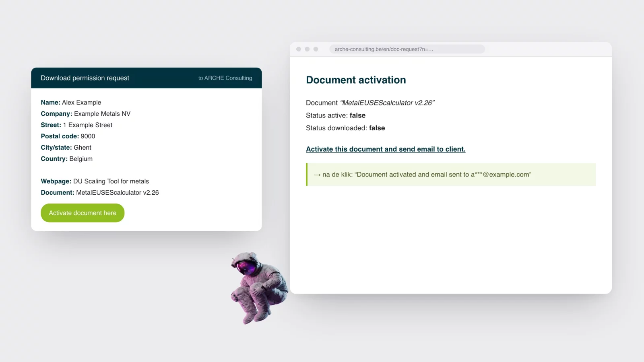Click the middle window control dot in browser
Image resolution: width=644 pixels, height=362 pixels.
tap(307, 49)
